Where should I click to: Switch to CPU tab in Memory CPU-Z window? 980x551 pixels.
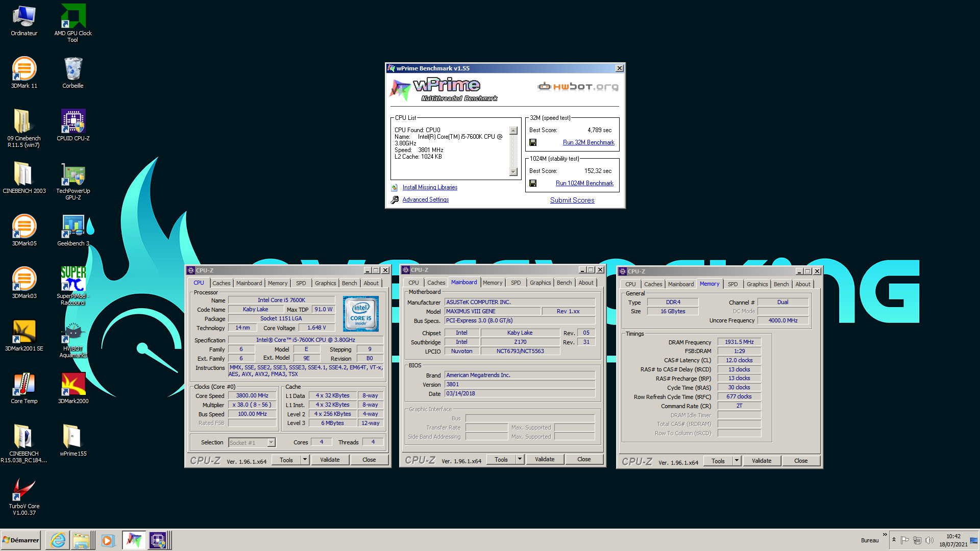pyautogui.click(x=631, y=284)
